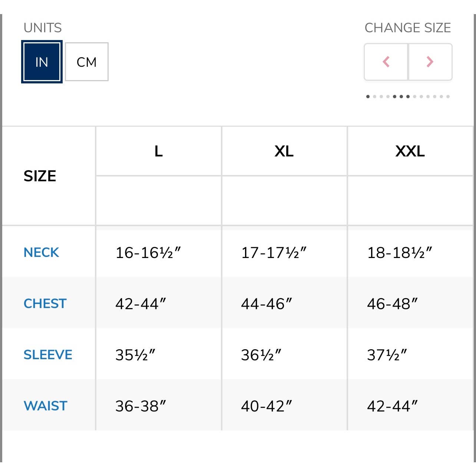
Task: Select the L size column header
Action: (159, 151)
